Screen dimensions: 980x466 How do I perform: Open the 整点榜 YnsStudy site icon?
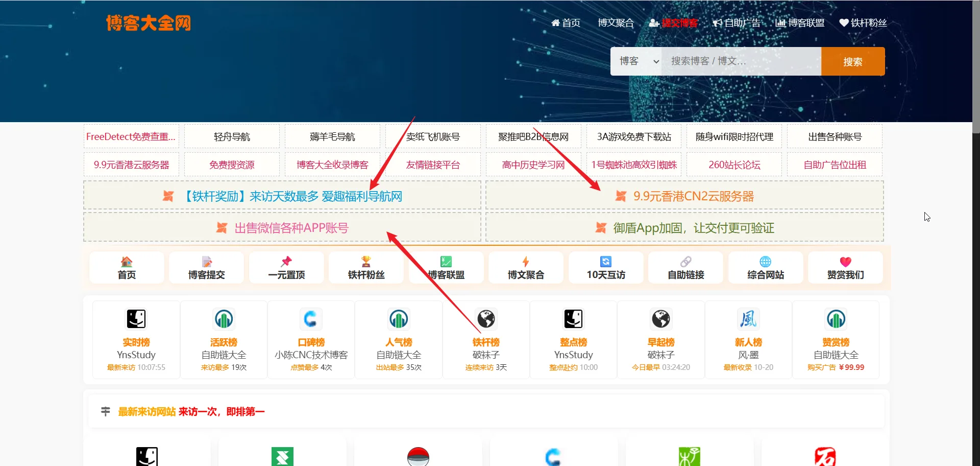pyautogui.click(x=574, y=319)
